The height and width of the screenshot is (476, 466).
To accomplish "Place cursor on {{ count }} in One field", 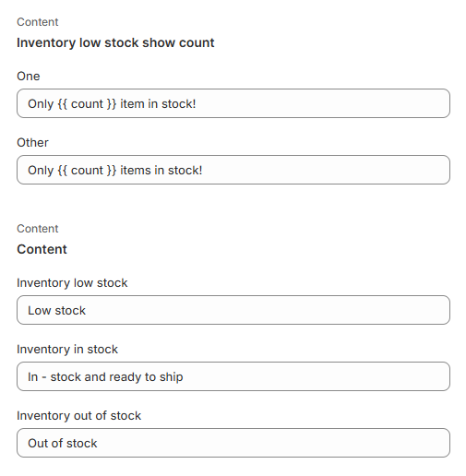I will (x=87, y=104).
